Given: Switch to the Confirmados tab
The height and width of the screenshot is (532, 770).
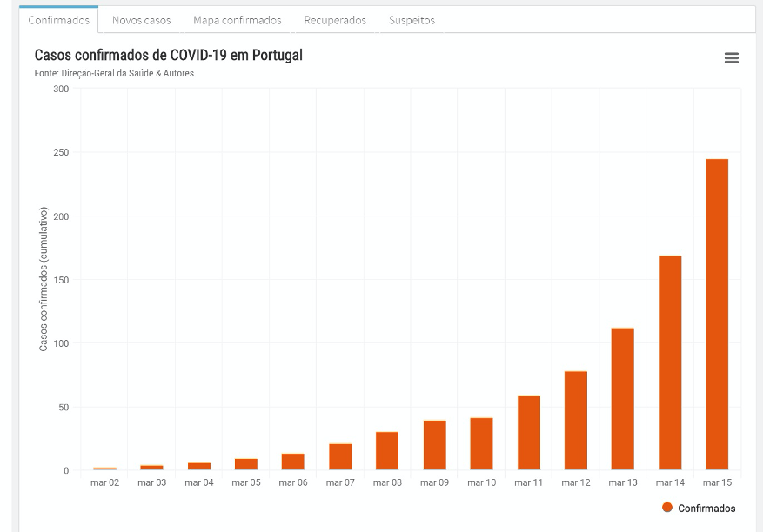Looking at the screenshot, I should pos(59,20).
